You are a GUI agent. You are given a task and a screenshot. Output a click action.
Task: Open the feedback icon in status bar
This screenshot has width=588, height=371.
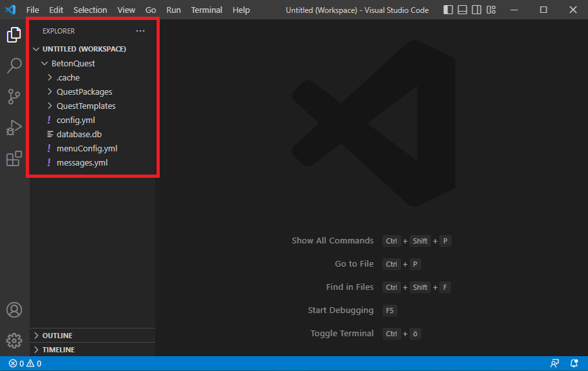coord(555,363)
